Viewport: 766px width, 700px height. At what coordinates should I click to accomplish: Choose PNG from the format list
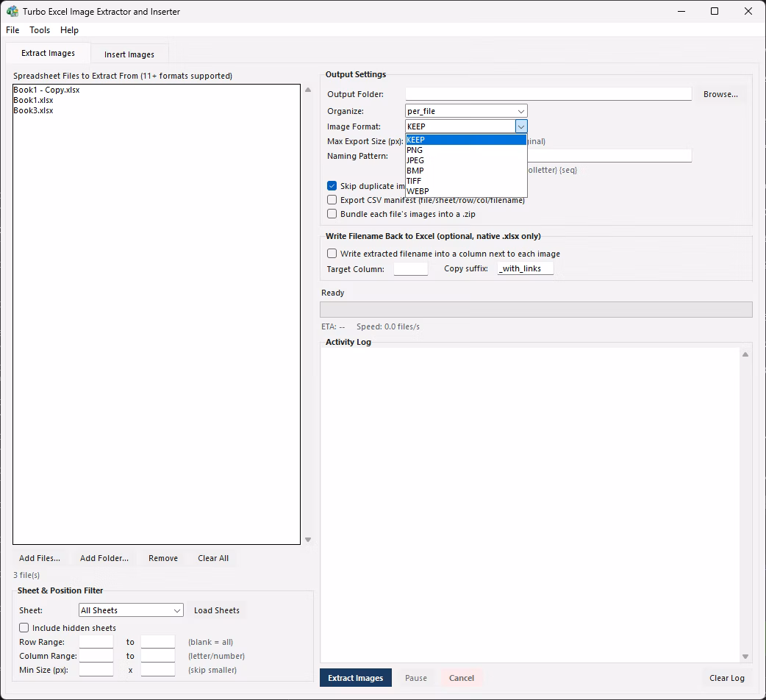(x=466, y=150)
